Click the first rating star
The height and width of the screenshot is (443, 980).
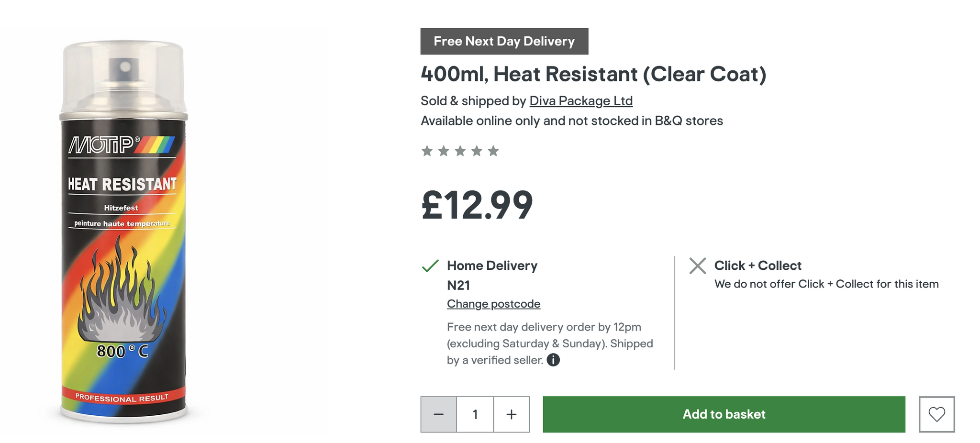(x=427, y=151)
